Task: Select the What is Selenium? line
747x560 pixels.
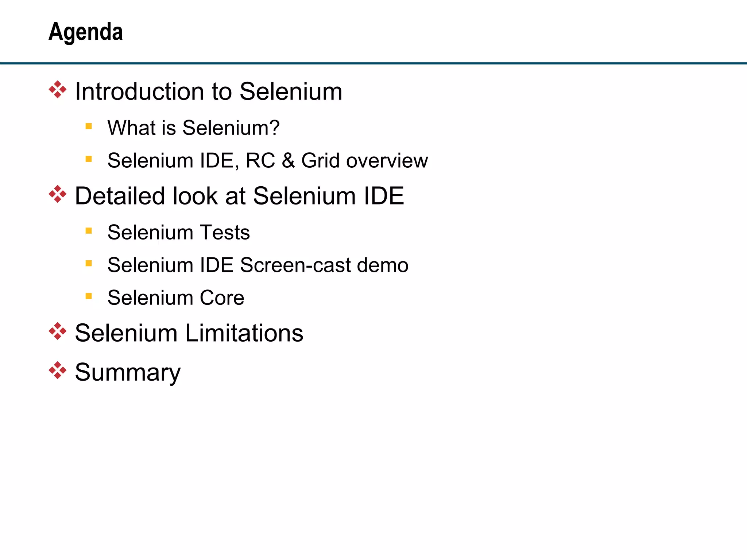Action: 194,128
